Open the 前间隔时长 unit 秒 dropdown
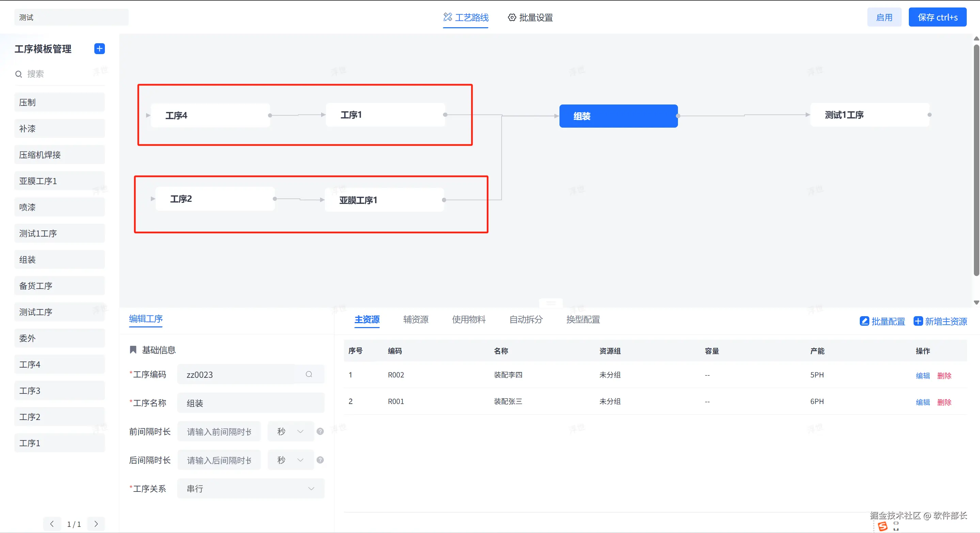The image size is (980, 533). pyautogui.click(x=291, y=431)
